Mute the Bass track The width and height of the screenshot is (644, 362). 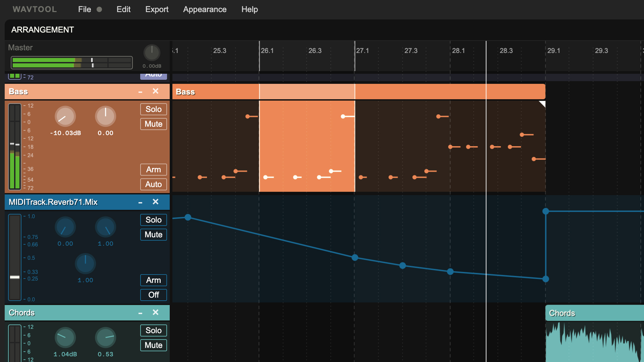coord(154,124)
